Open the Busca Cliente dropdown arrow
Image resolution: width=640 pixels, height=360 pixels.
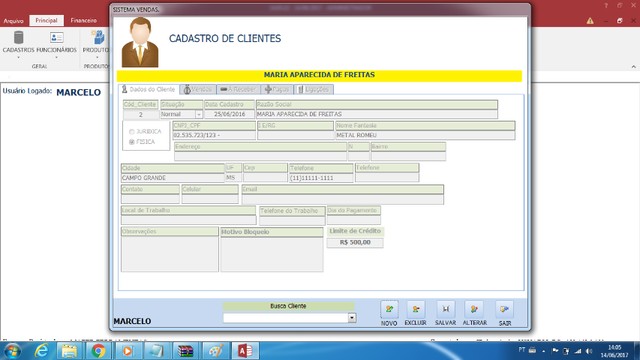[352, 318]
